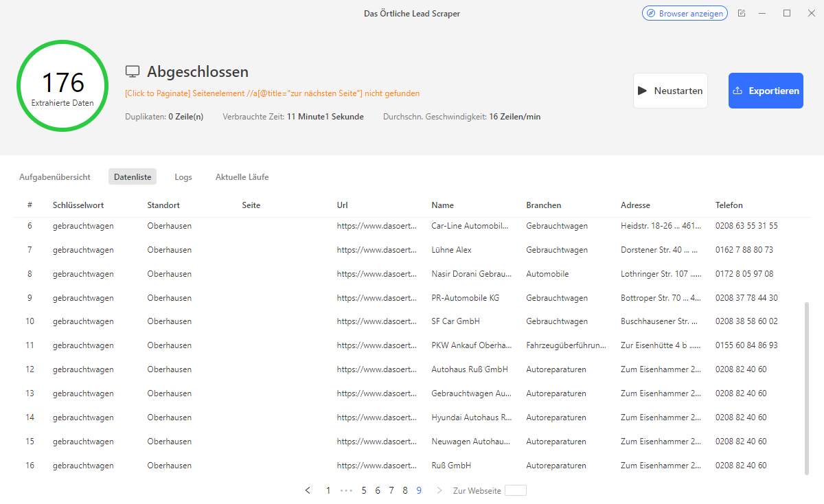This screenshot has width=824, height=504.
Task: Select the name PR-Automobile KG
Action: pos(465,298)
